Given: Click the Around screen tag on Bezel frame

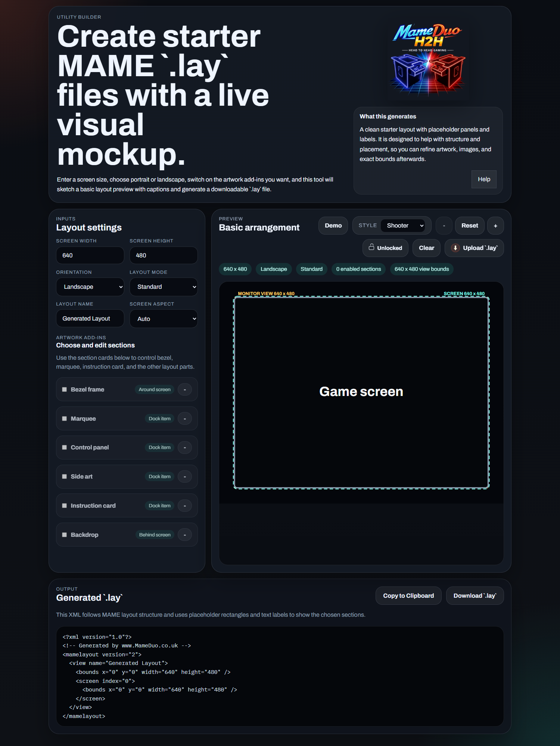Looking at the screenshot, I should (x=155, y=389).
